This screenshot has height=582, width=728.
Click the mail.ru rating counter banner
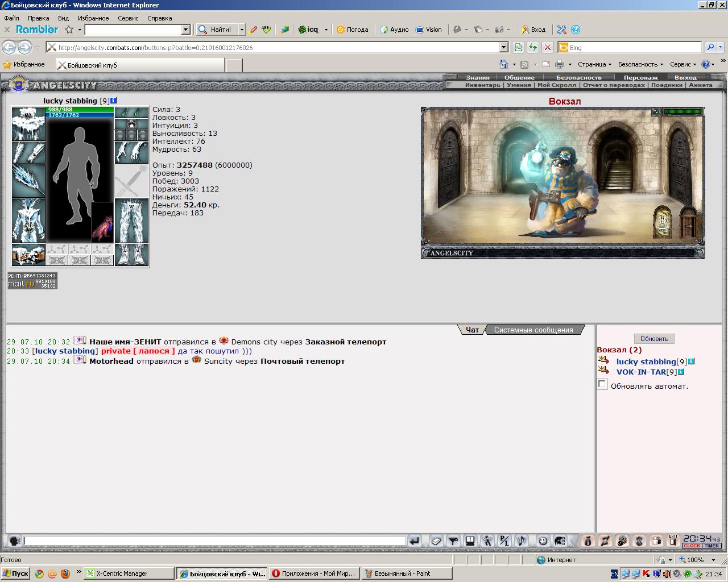pos(32,281)
